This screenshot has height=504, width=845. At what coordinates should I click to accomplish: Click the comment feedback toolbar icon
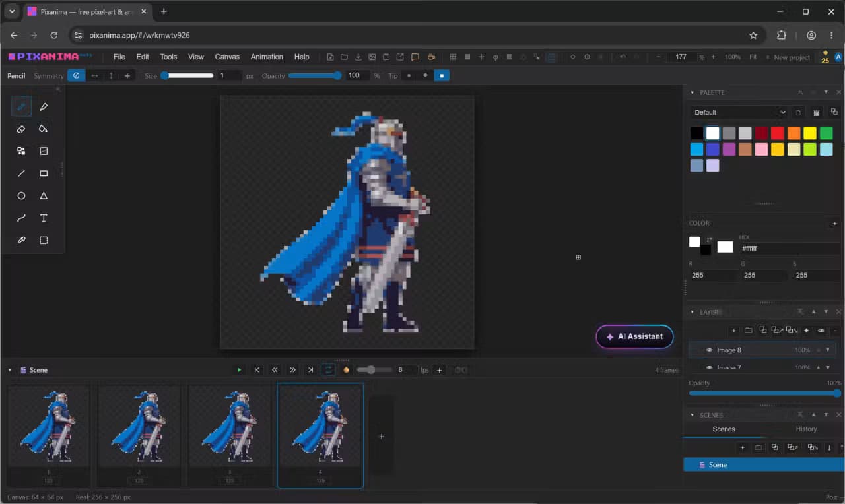pyautogui.click(x=415, y=57)
